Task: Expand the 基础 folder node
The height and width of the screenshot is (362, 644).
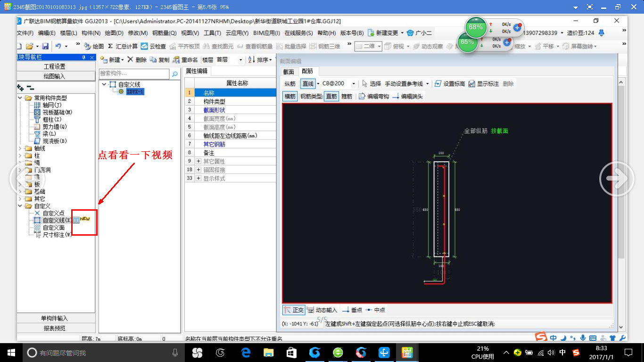Action: click(x=20, y=191)
